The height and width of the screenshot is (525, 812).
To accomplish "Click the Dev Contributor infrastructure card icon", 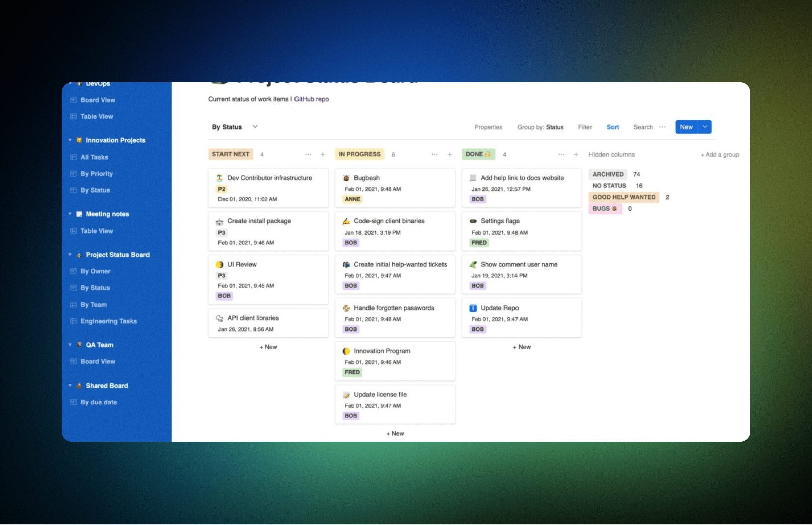I will 219,178.
